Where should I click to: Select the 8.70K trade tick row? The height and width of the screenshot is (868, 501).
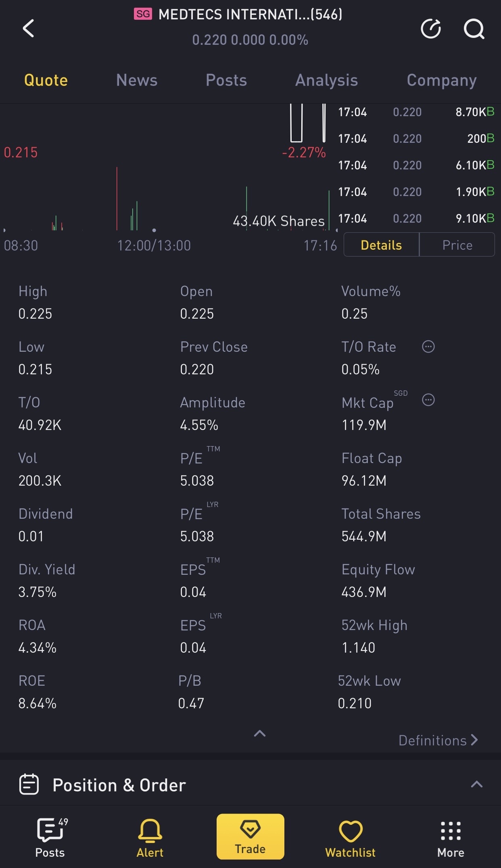(x=416, y=112)
